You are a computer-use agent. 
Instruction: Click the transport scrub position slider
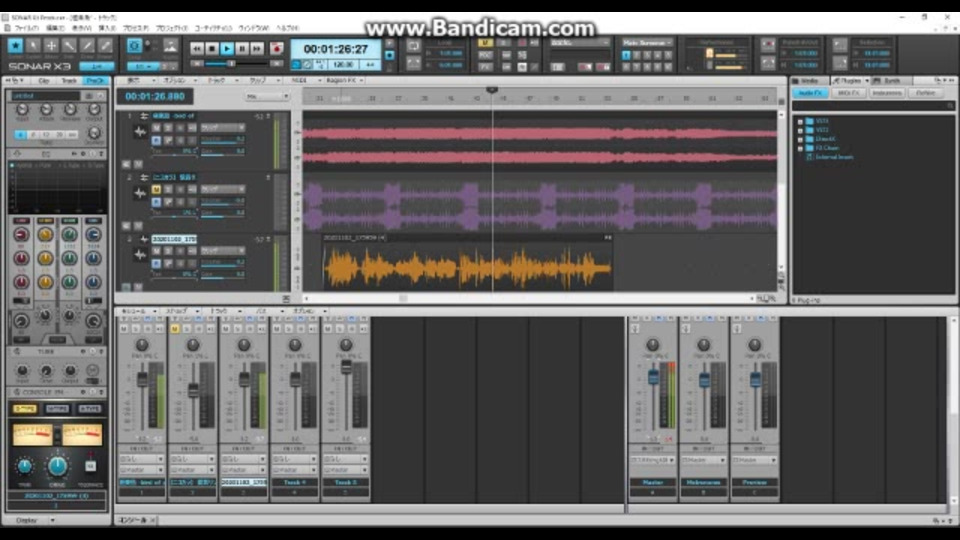[x=231, y=63]
